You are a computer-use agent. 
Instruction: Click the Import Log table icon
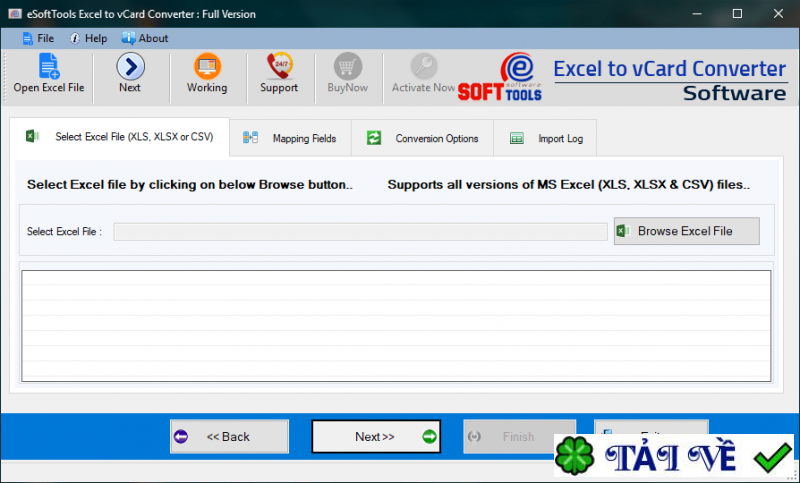click(517, 138)
